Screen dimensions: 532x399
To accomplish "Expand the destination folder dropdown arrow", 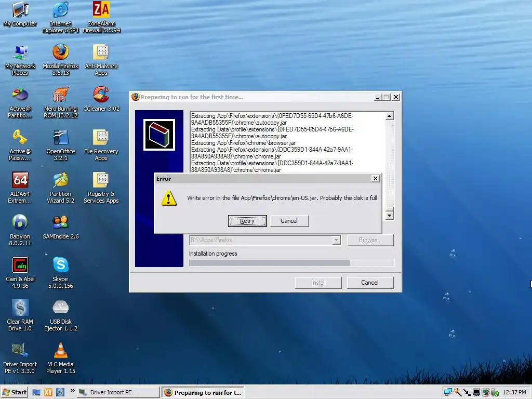I will coord(336,240).
